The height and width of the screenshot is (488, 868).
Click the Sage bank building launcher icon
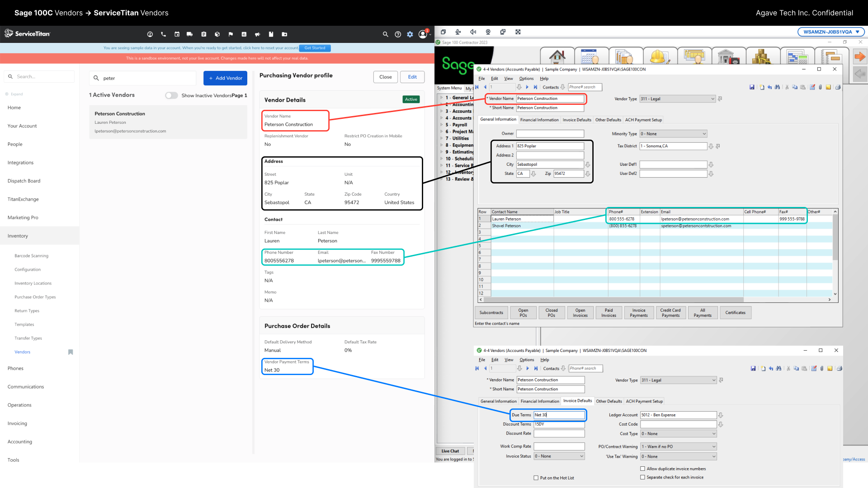[728, 56]
